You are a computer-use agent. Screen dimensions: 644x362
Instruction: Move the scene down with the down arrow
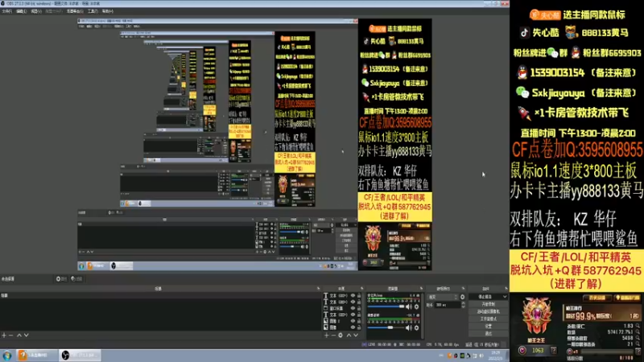27,335
